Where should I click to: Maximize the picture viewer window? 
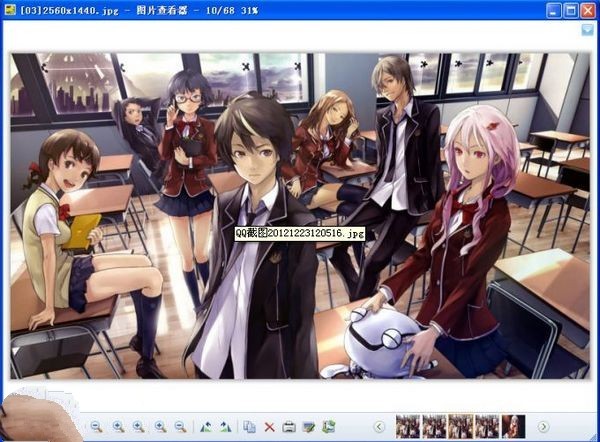tap(571, 10)
